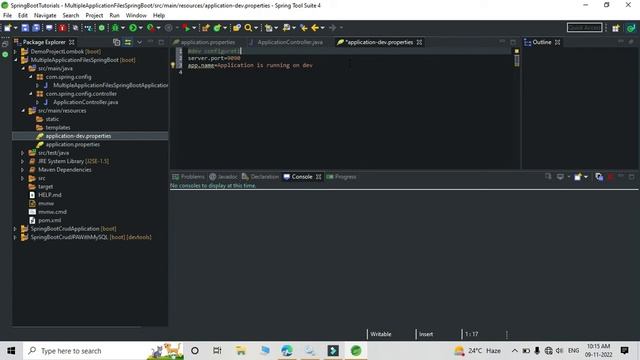The image size is (640, 360).
Task: Collapse the src/main/resources folder node
Action: tap(23, 111)
